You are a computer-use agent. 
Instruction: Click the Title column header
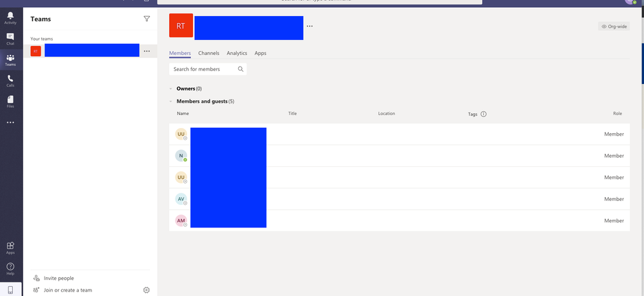click(292, 114)
